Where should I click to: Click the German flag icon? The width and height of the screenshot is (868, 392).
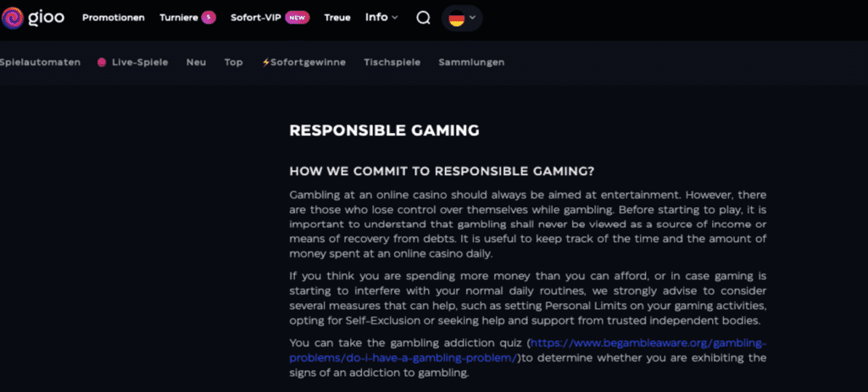coord(455,18)
